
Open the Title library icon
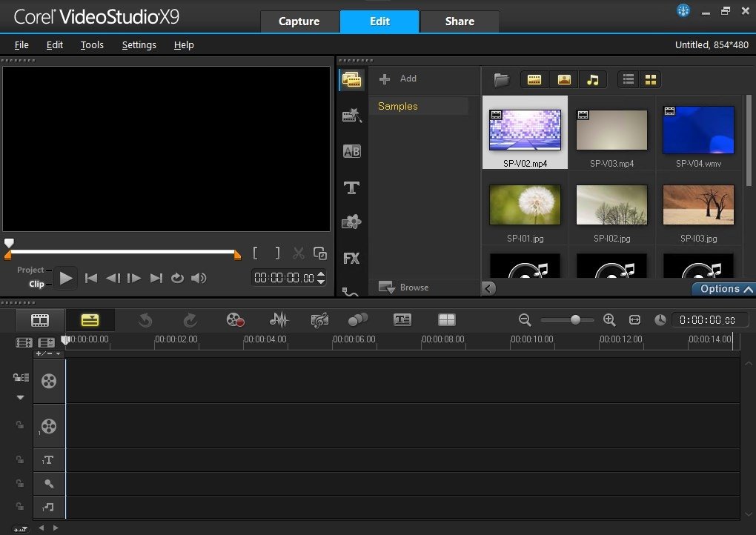click(x=351, y=187)
